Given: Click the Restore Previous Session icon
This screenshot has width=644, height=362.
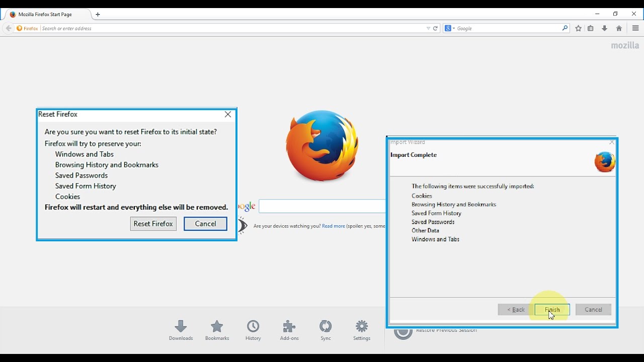Looking at the screenshot, I should point(403,332).
